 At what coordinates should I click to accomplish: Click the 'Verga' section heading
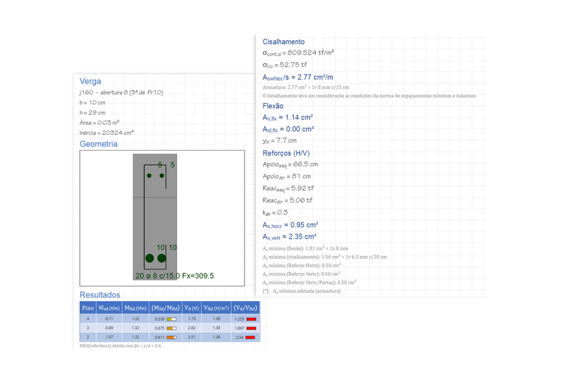(x=90, y=81)
